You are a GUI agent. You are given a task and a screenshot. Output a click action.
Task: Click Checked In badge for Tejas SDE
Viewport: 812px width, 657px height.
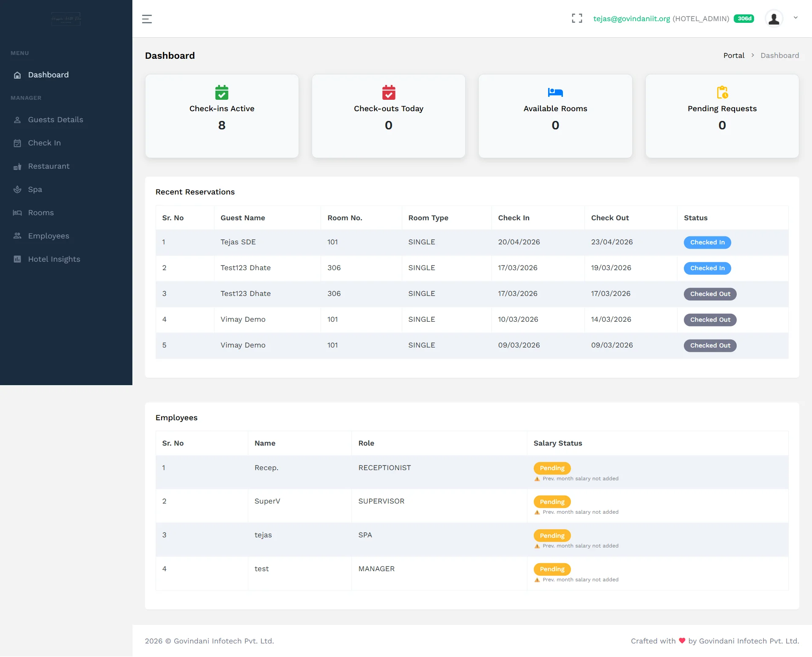[x=707, y=242]
